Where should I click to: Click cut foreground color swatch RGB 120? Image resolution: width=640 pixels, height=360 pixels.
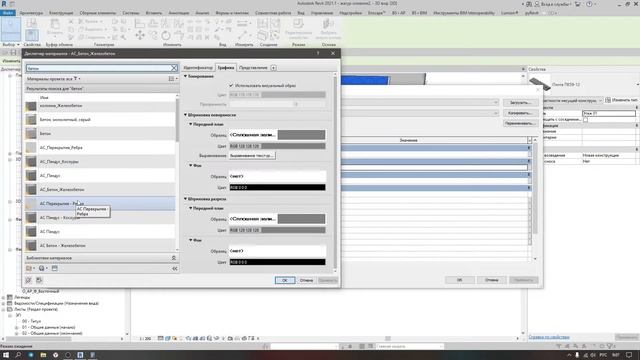coord(277,230)
